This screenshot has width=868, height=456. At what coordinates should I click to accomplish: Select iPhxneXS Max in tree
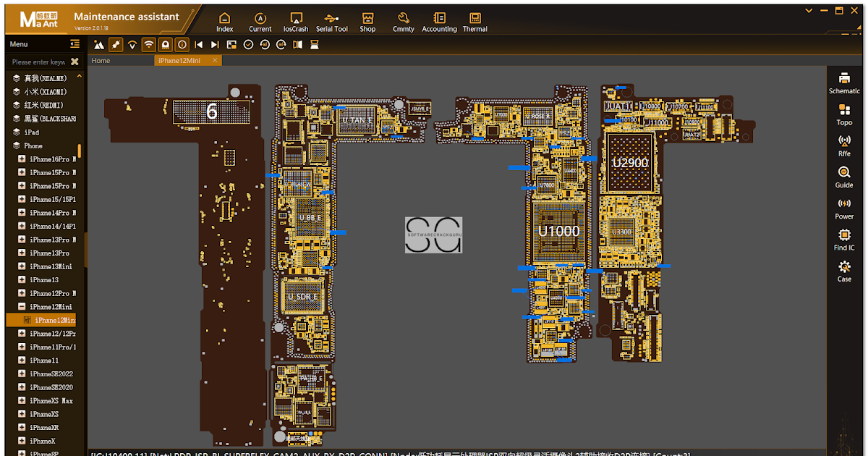51,401
